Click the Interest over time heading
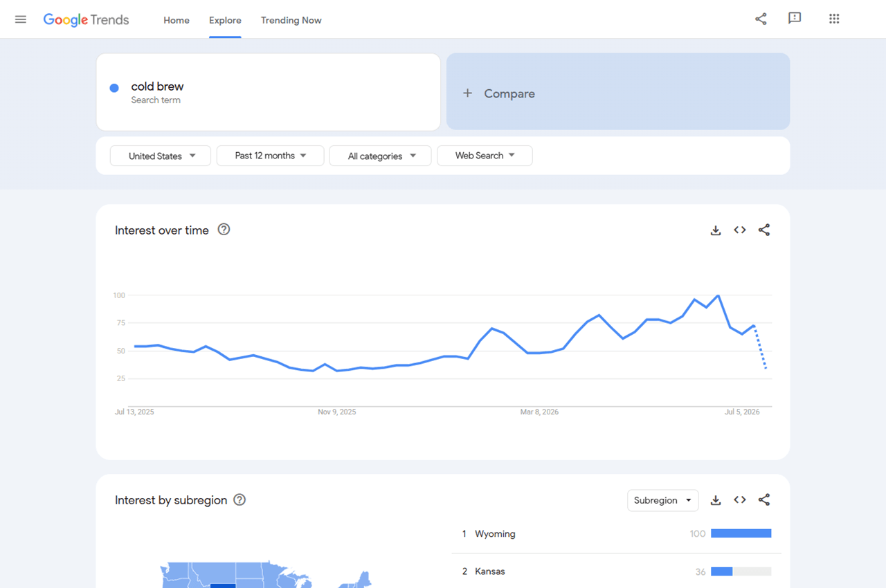 tap(162, 230)
